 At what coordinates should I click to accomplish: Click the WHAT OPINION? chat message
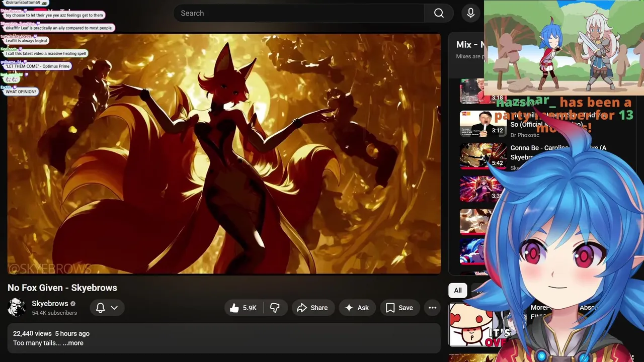click(x=21, y=92)
